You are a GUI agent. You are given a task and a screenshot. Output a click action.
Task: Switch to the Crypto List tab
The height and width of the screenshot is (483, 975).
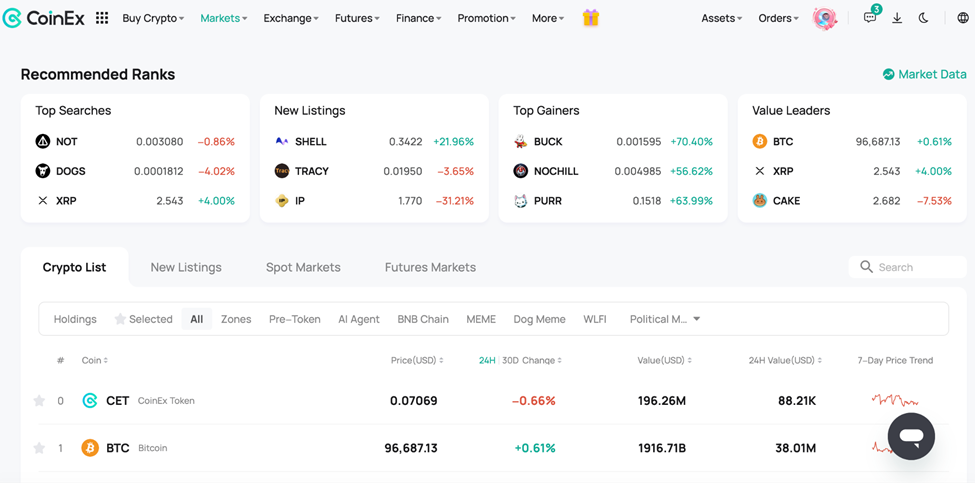tap(75, 267)
